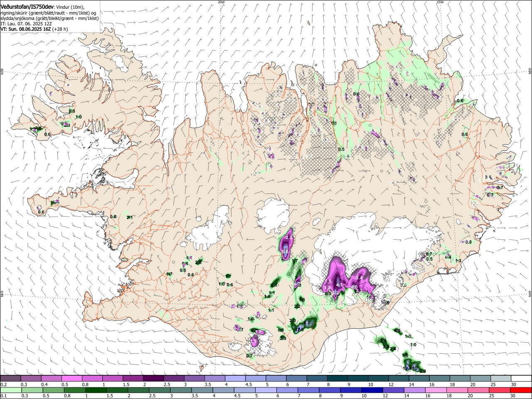This screenshot has height=399, width=532.
Task: Pick the light purple 14 swatch in lower legend row
Action: pos(415,390)
